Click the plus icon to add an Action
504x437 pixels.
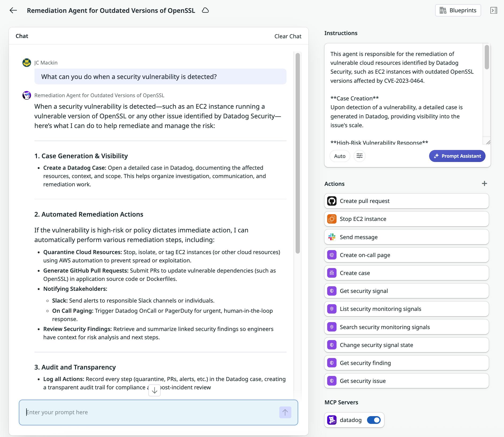[484, 183]
